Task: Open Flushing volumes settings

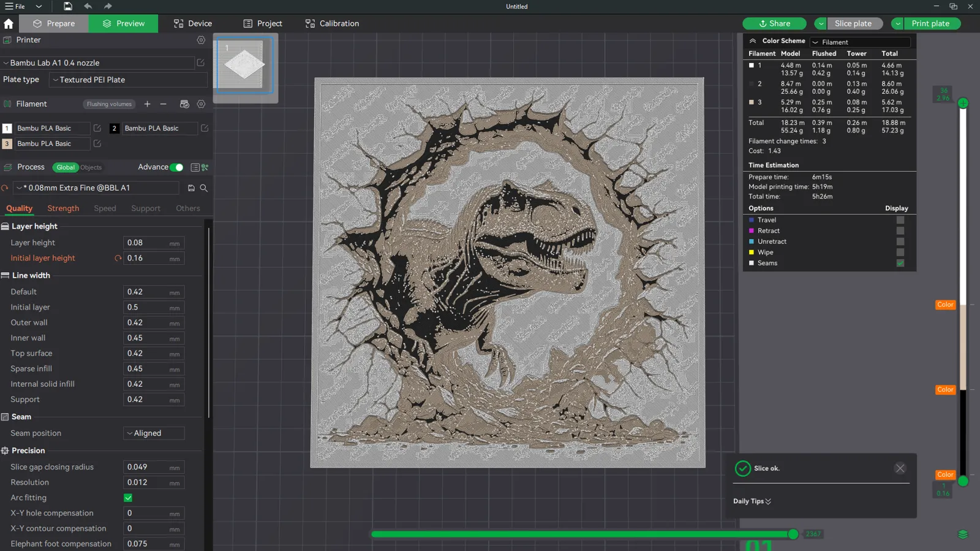Action: click(109, 104)
